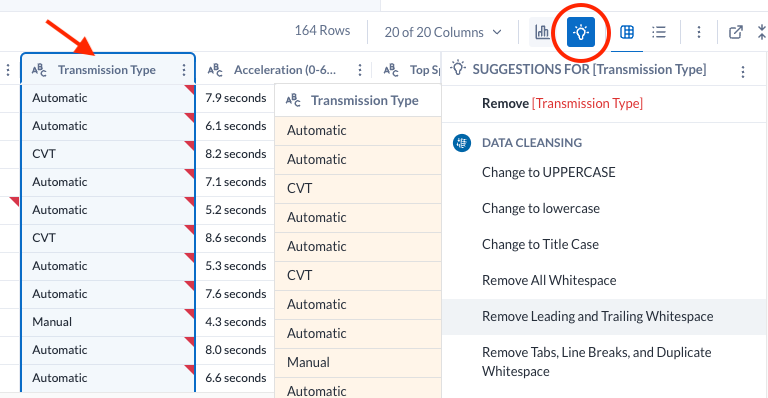Open the Transmission Type column menu dots
This screenshot has width=768, height=398.
(184, 70)
